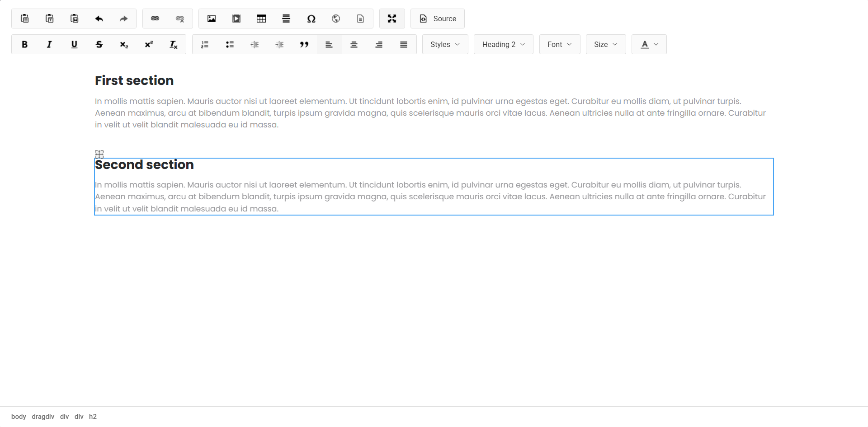Toggle subscript formatting

pyautogui.click(x=123, y=44)
